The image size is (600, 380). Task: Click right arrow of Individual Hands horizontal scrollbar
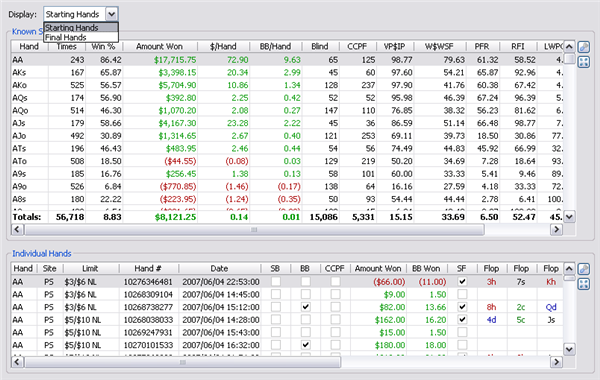[x=556, y=362]
